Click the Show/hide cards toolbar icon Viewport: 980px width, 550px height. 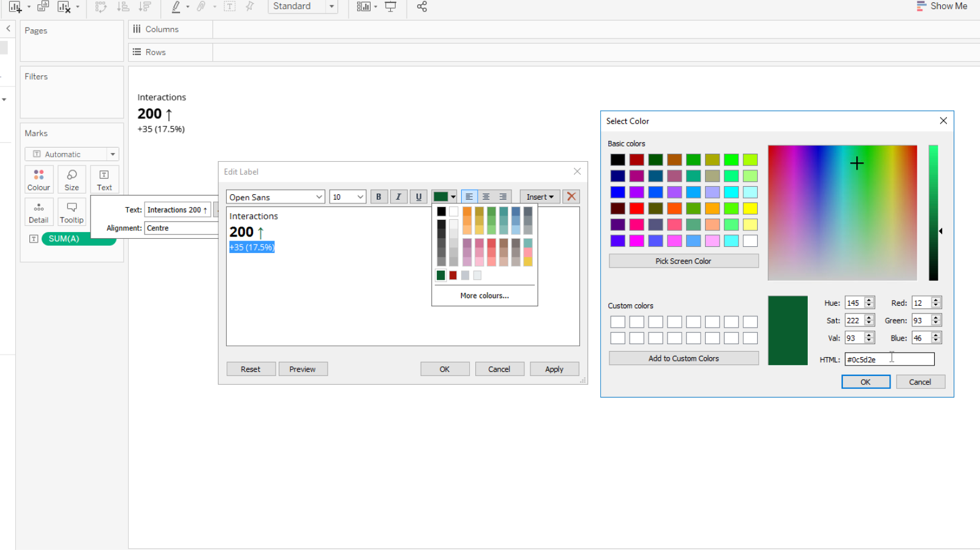click(364, 7)
